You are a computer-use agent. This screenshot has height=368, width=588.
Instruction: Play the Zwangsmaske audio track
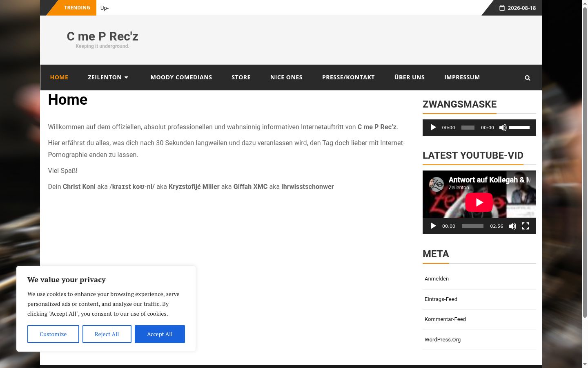[x=433, y=128]
